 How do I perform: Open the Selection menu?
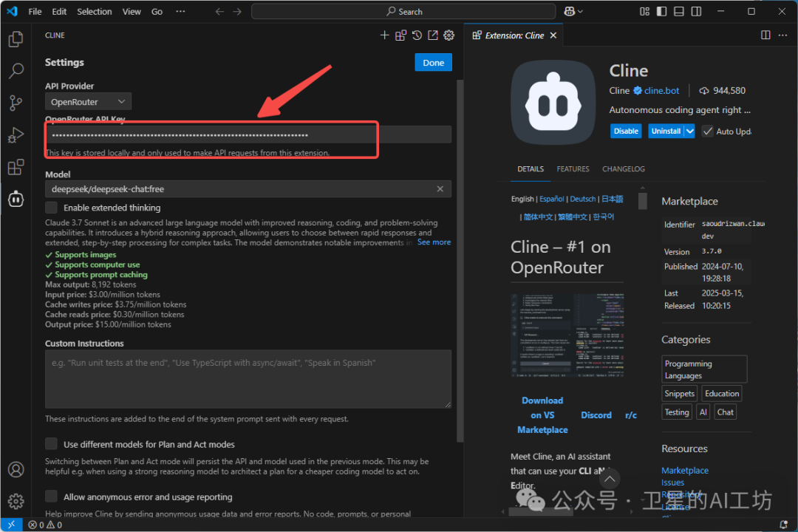click(x=94, y=11)
